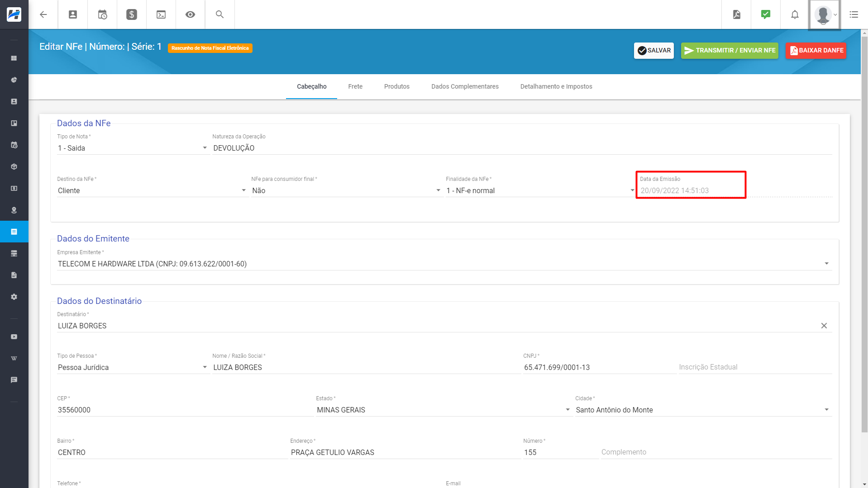
Task: Click Nome / Razão Social field
Action: point(366,367)
